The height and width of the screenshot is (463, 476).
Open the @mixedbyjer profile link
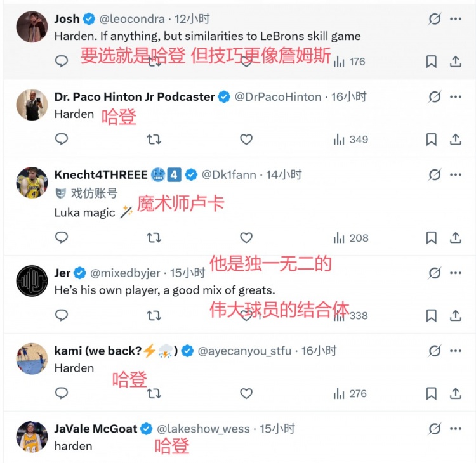pos(125,273)
